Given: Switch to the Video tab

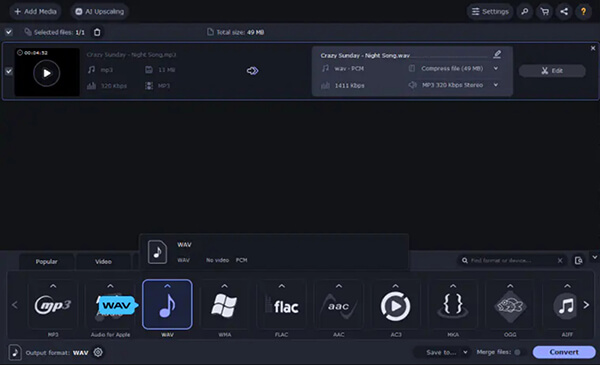Looking at the screenshot, I should pos(103,262).
